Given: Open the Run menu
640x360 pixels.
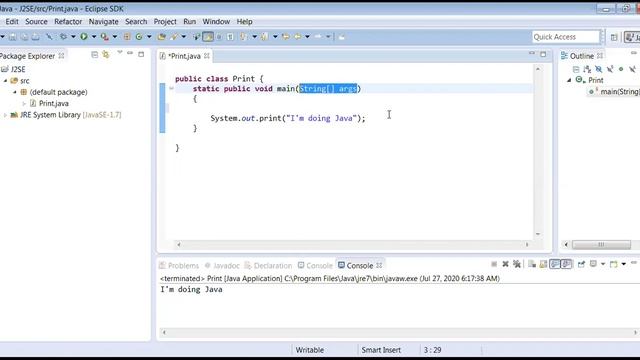Looking at the screenshot, I should coord(189,22).
